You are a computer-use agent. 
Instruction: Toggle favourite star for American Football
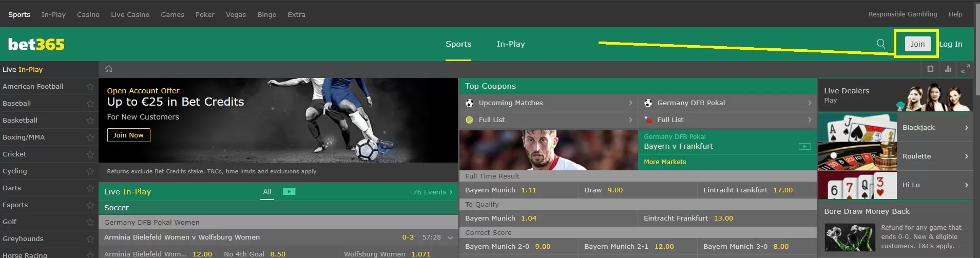click(90, 87)
